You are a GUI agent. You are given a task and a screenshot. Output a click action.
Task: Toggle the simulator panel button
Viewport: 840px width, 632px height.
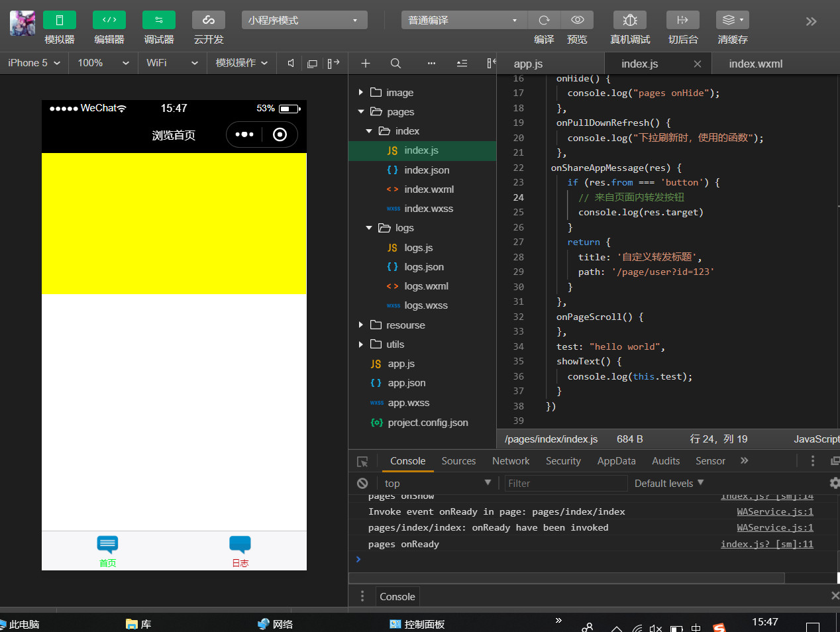click(x=59, y=20)
